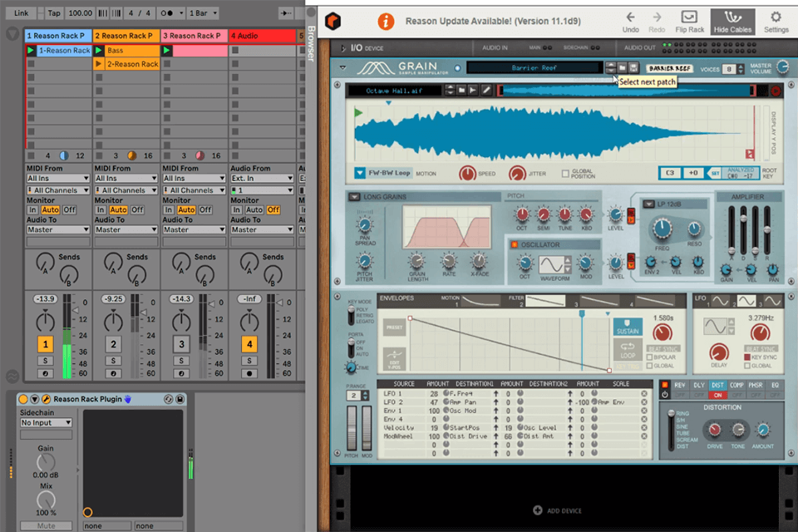Enable the envelope Global checkbox

[x=649, y=366]
